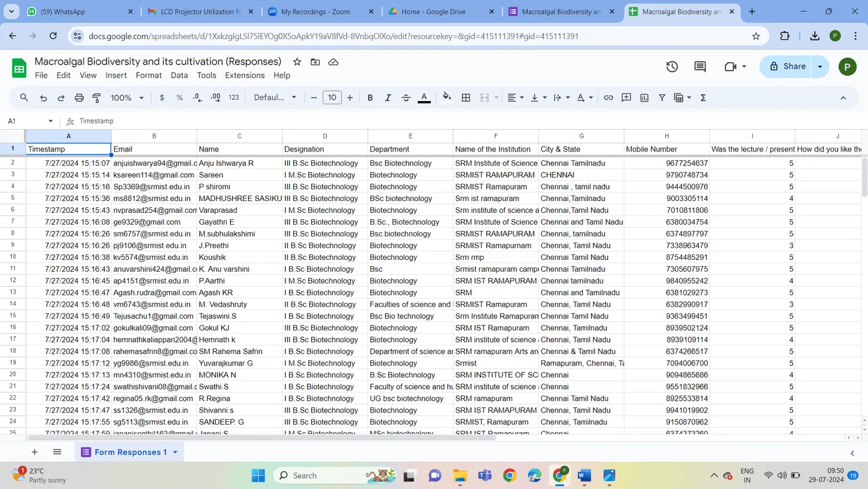Viewport: 868px width, 489px height.
Task: Show the all sheets list
Action: [x=57, y=452]
